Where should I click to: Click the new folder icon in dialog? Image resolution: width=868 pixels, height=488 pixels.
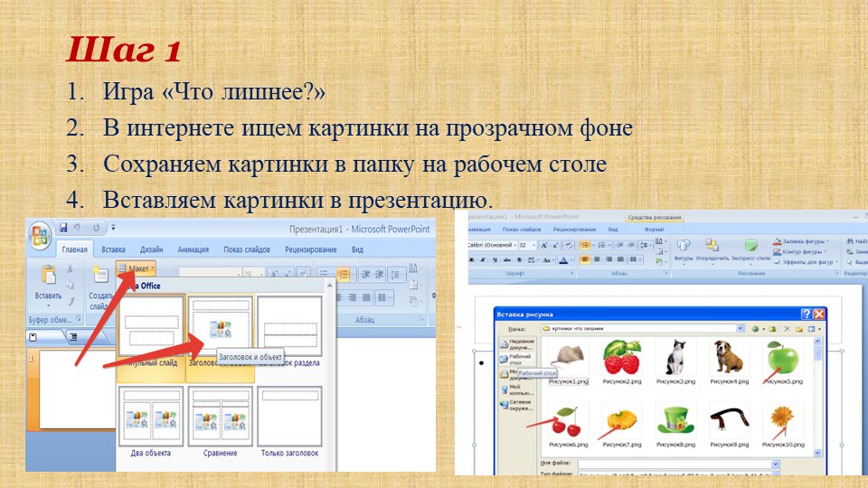(798, 329)
